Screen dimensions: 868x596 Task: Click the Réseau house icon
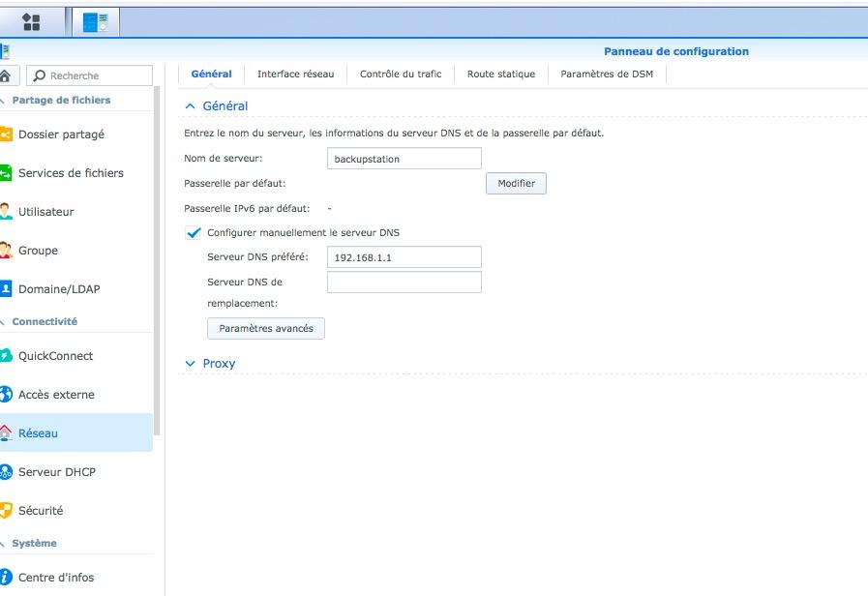[x=6, y=432]
